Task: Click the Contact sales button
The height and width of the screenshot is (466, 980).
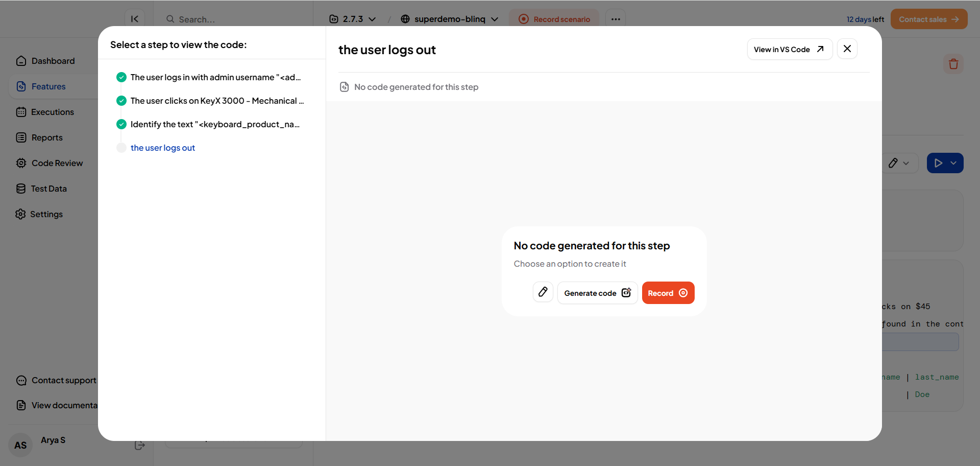Action: point(928,19)
